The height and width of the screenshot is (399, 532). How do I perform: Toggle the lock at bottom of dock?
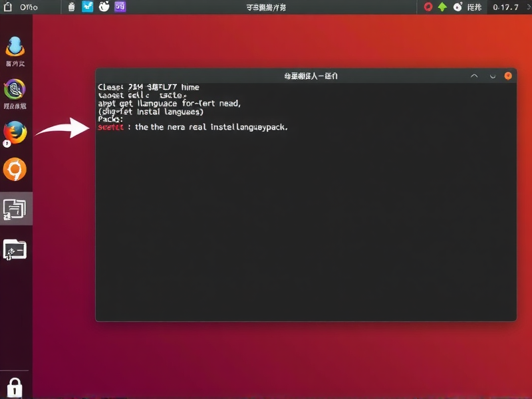(x=15, y=386)
